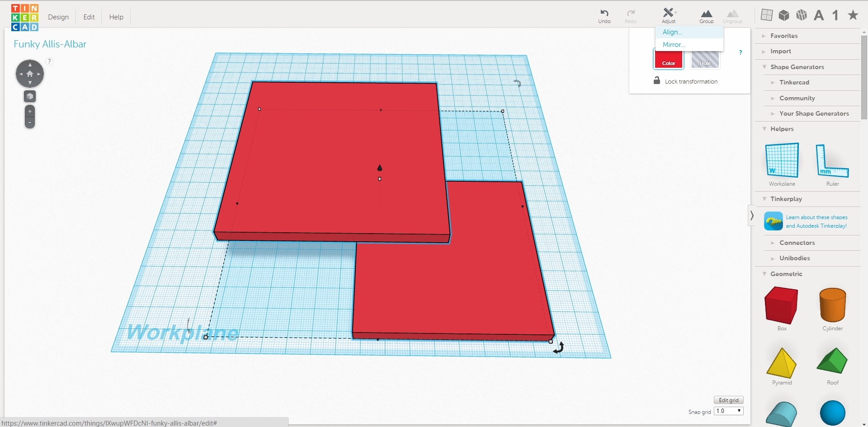868x427 pixels.
Task: Click the height arrow handle on the shape
Action: pos(380,168)
